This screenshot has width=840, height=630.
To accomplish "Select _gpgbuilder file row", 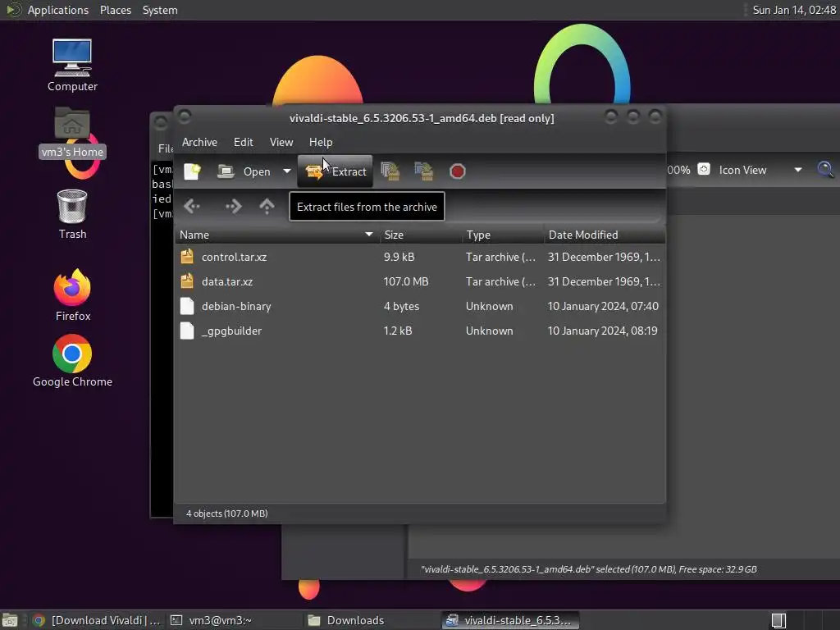I will tap(420, 331).
